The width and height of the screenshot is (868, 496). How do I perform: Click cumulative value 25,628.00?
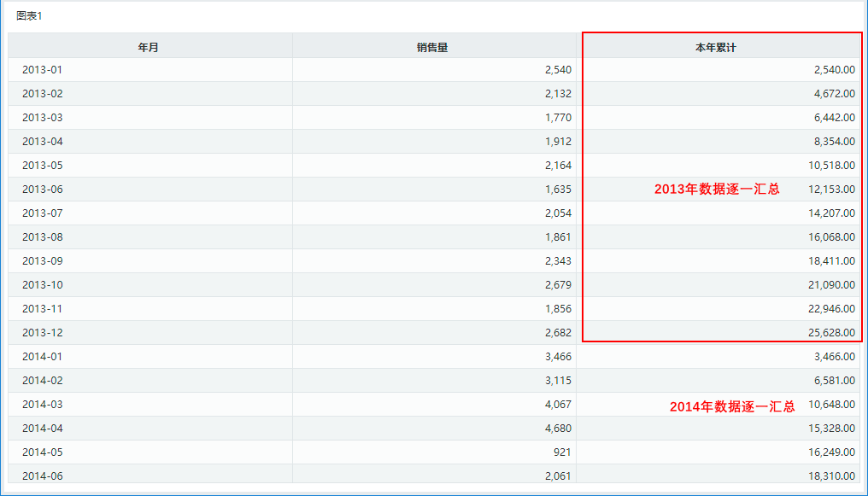pyautogui.click(x=831, y=332)
